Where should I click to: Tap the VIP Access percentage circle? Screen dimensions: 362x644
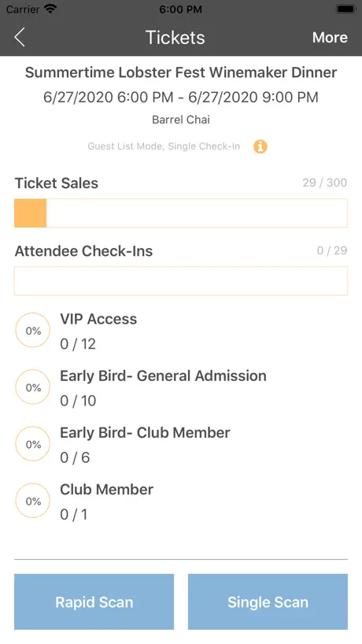[x=33, y=330]
